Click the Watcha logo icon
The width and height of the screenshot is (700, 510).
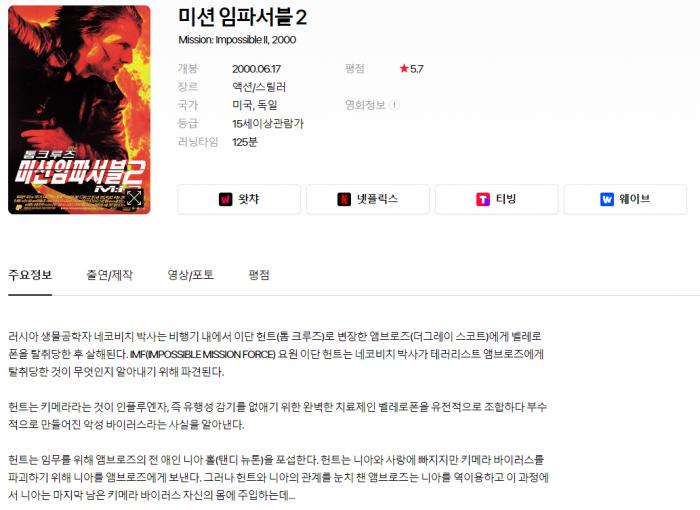[x=225, y=199]
